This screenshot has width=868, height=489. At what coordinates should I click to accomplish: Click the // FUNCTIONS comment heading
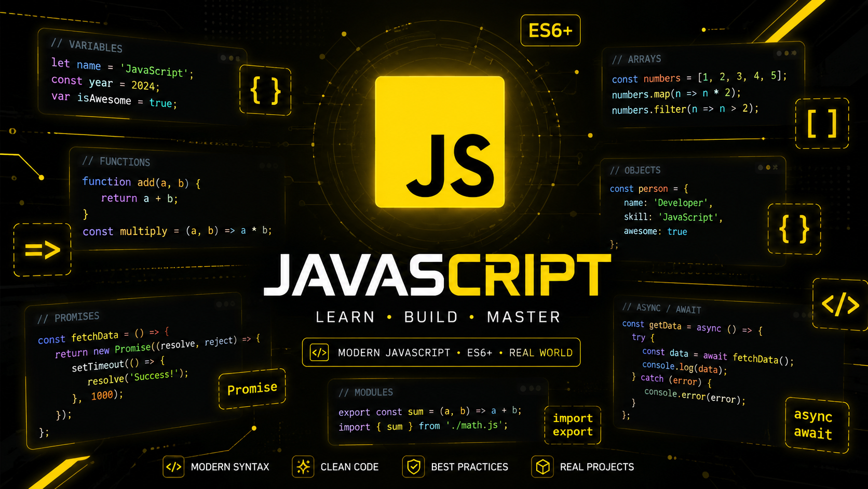[116, 162]
